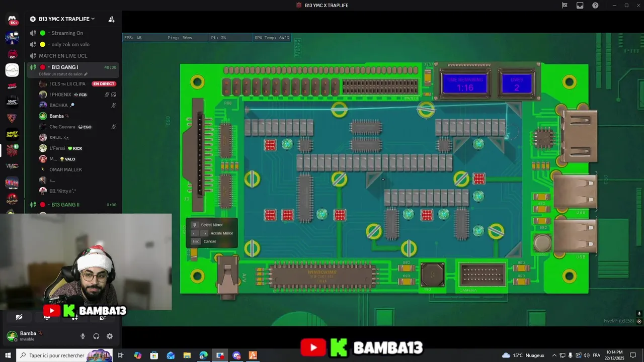Mute microphone in Discord user panel

(x=83, y=336)
